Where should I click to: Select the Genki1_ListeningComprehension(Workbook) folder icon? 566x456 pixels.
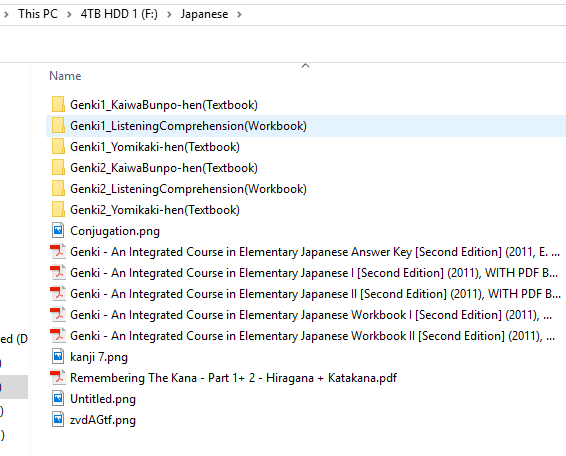click(x=58, y=126)
